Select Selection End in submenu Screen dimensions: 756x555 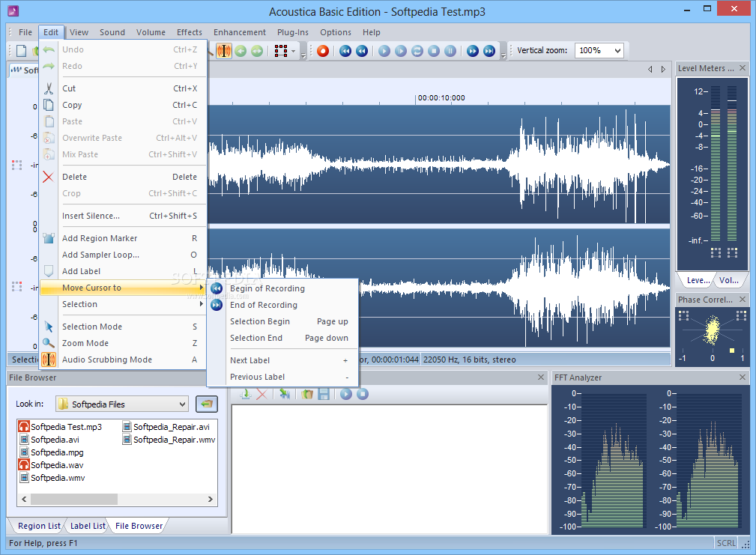(282, 338)
